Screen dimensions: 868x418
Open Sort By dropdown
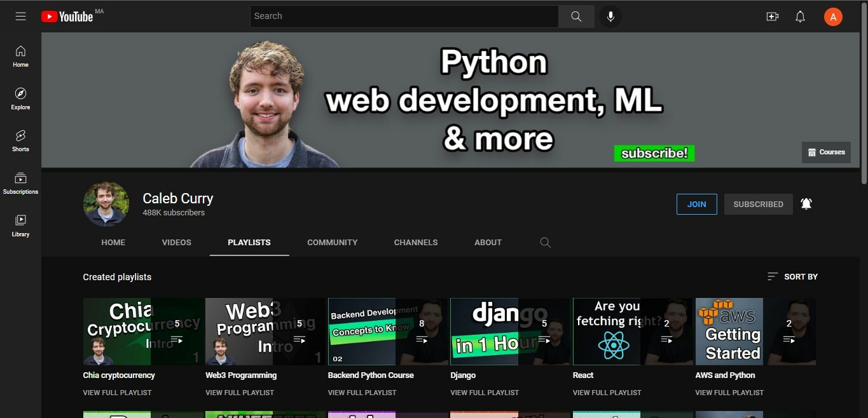(x=792, y=276)
